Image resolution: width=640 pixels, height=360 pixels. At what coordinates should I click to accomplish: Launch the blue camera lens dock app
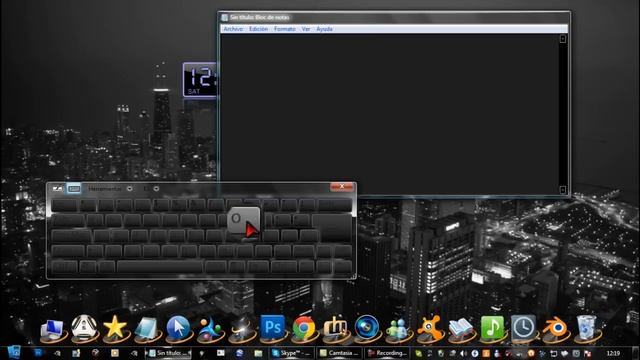point(367,327)
